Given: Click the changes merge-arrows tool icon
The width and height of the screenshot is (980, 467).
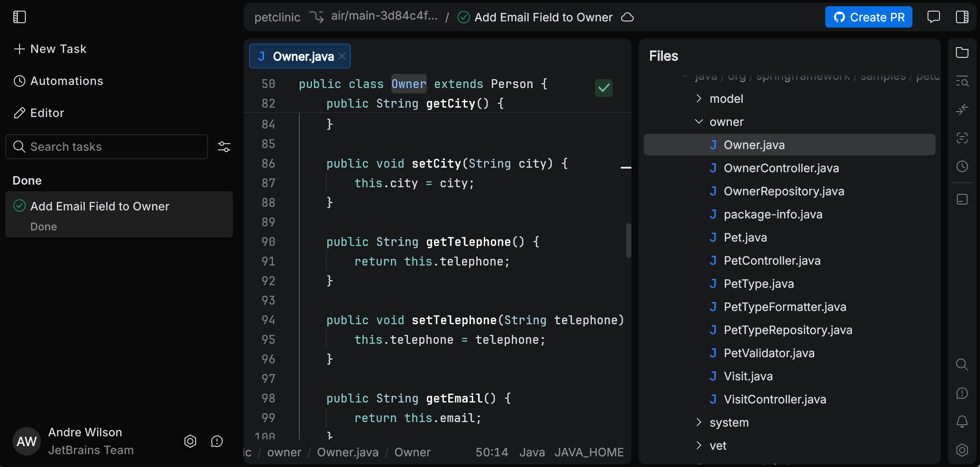Looking at the screenshot, I should click(x=962, y=109).
